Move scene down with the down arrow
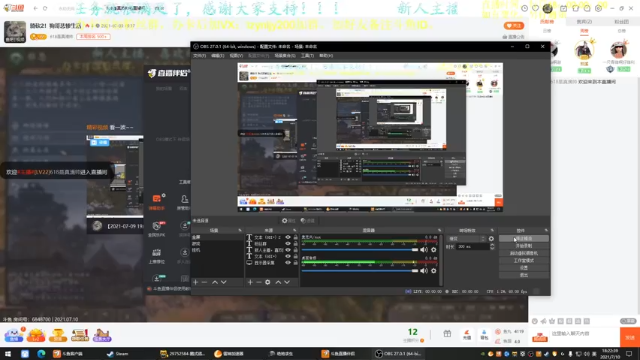Viewport: 640px width, 360px height. (224, 282)
